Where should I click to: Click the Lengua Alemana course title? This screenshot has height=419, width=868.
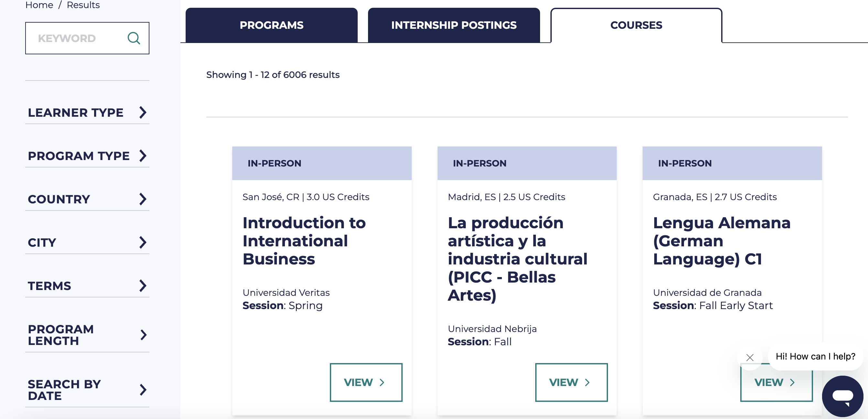pos(721,241)
